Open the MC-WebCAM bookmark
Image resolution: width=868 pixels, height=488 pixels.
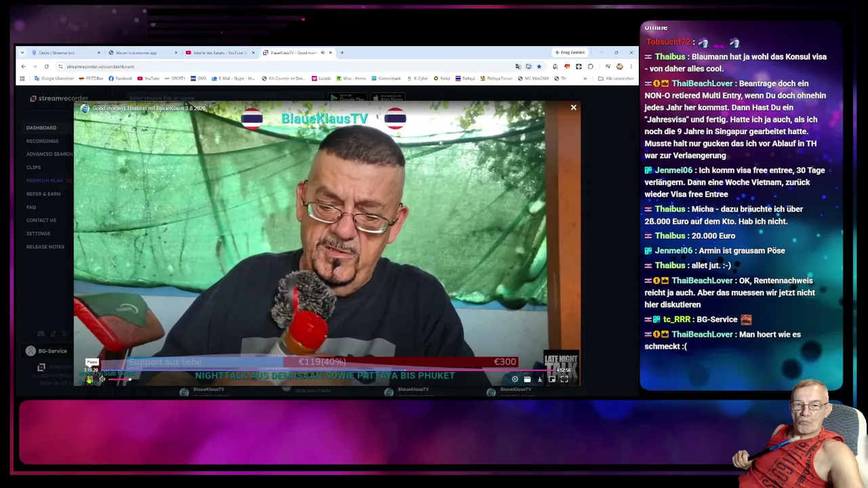tap(533, 79)
